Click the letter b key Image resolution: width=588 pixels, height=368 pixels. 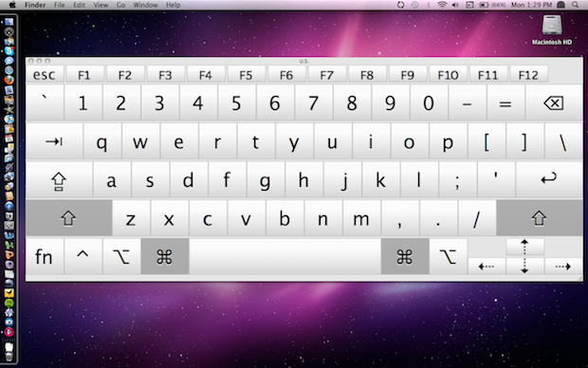[x=285, y=218]
